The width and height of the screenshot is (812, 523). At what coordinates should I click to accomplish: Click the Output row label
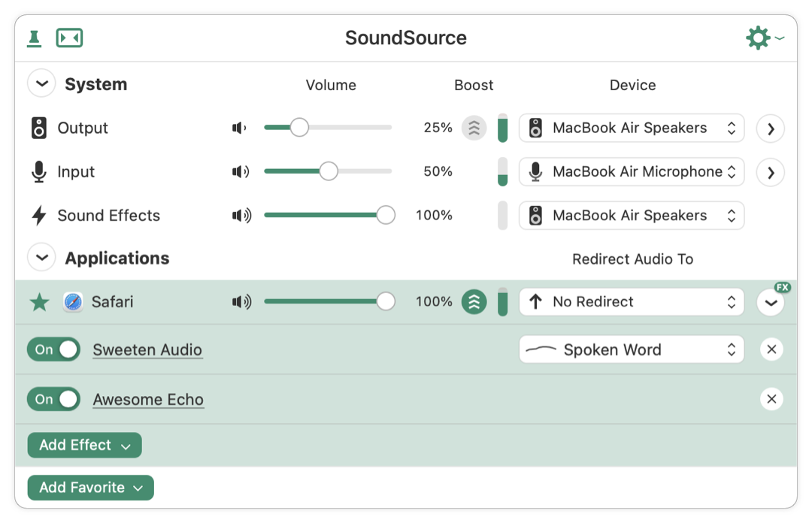click(x=83, y=128)
